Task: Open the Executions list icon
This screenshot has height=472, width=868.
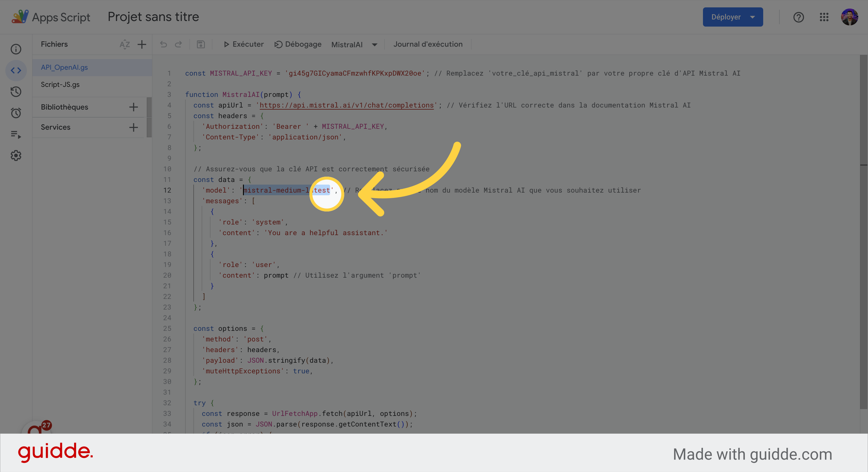Action: 16,134
